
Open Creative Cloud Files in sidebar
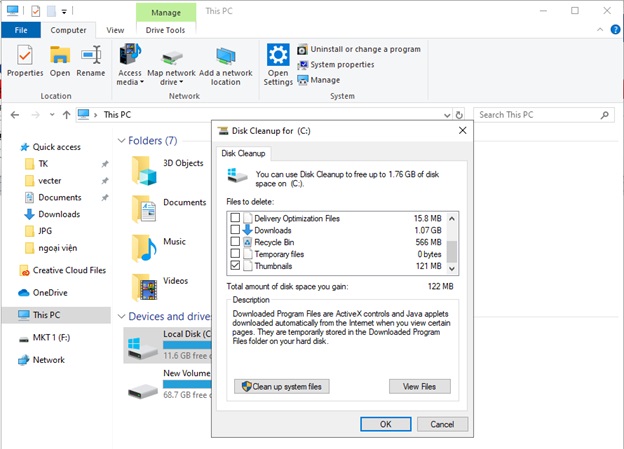[x=62, y=271]
